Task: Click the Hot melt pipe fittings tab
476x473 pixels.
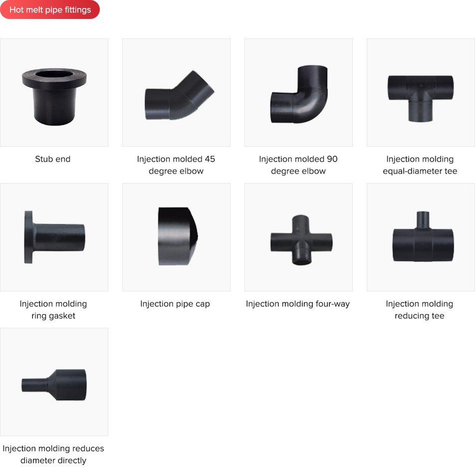Action: point(50,9)
